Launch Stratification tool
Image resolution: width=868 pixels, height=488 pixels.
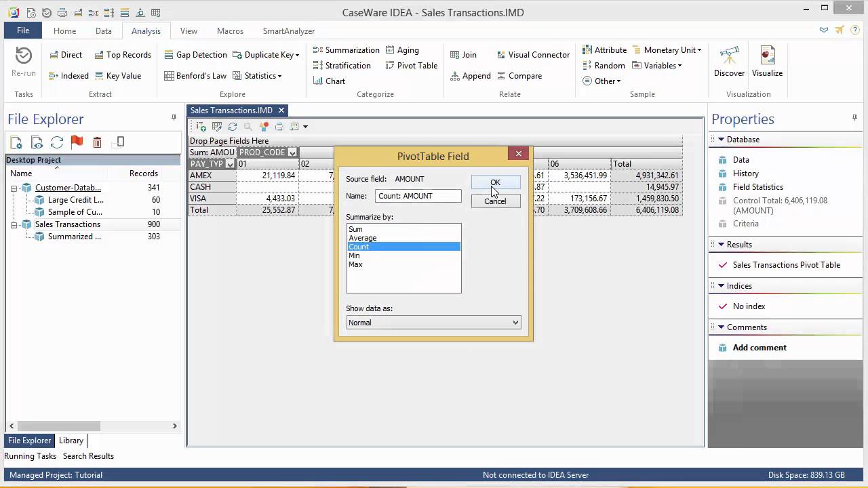pyautogui.click(x=342, y=66)
